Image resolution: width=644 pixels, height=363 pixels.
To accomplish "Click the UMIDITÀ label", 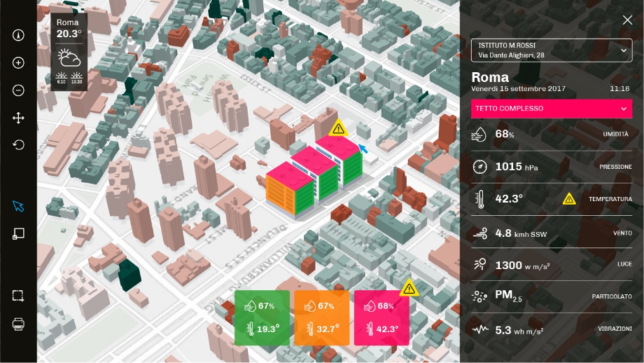I will [615, 134].
